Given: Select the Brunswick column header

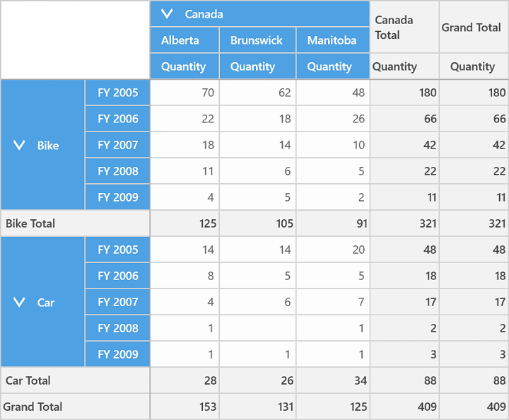Looking at the screenshot, I should click(x=258, y=40).
